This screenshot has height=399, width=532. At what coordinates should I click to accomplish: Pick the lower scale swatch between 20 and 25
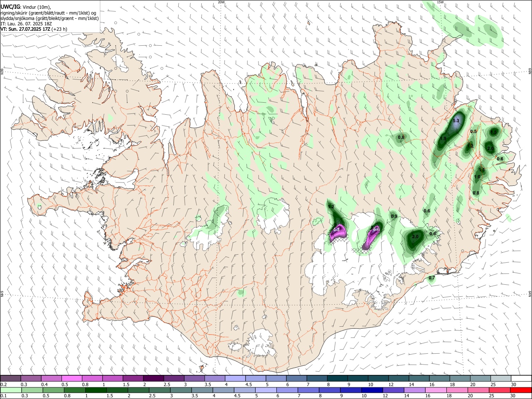(478, 390)
